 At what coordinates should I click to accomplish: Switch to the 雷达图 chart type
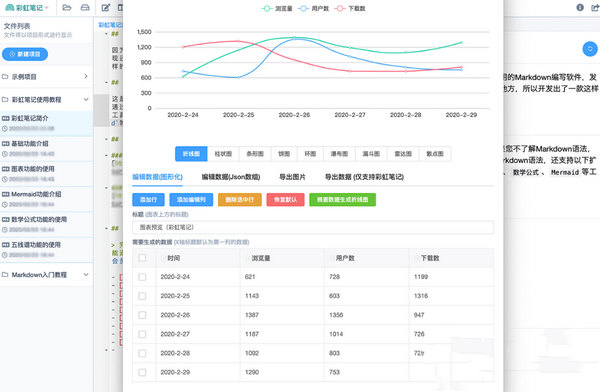(x=403, y=154)
